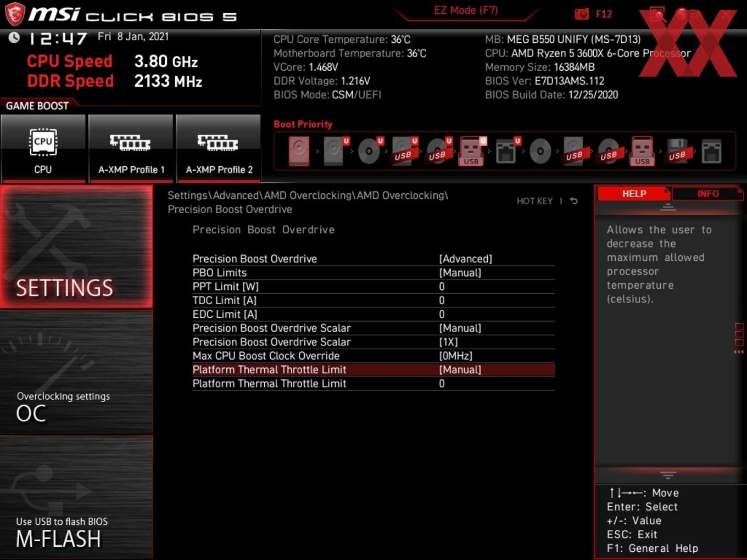The height and width of the screenshot is (560, 747).
Task: Edit Platform Thermal Throttle Limit value 0
Action: click(374, 383)
